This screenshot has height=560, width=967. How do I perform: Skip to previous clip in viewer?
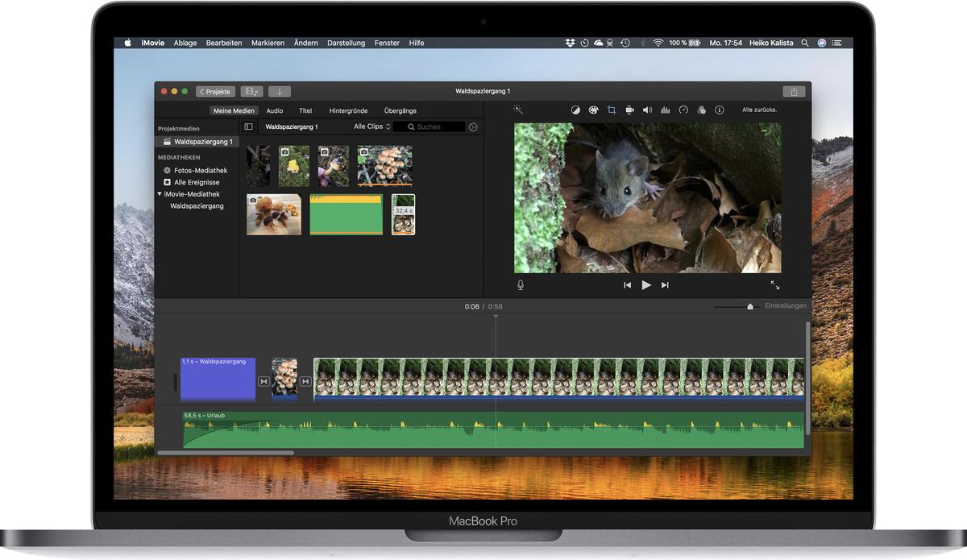[627, 285]
